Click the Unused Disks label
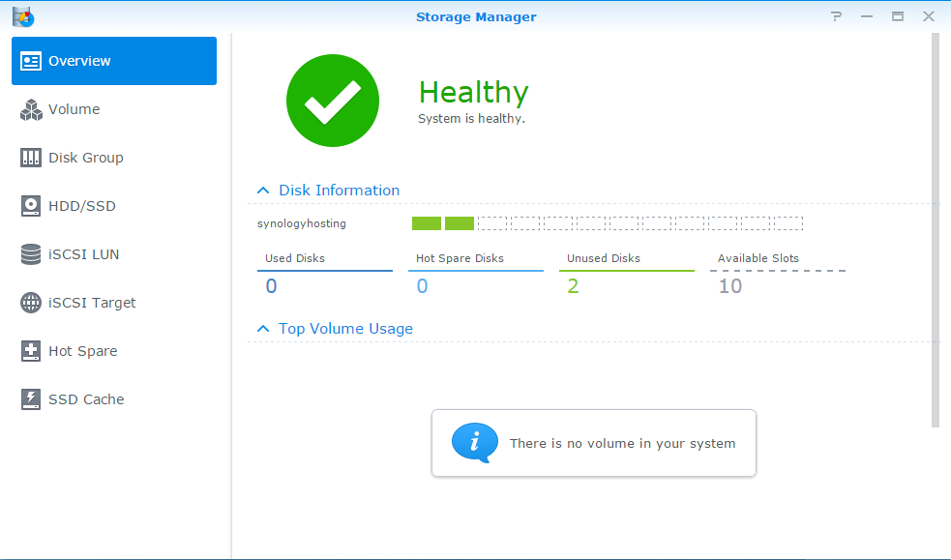The width and height of the screenshot is (951, 560). point(604,258)
